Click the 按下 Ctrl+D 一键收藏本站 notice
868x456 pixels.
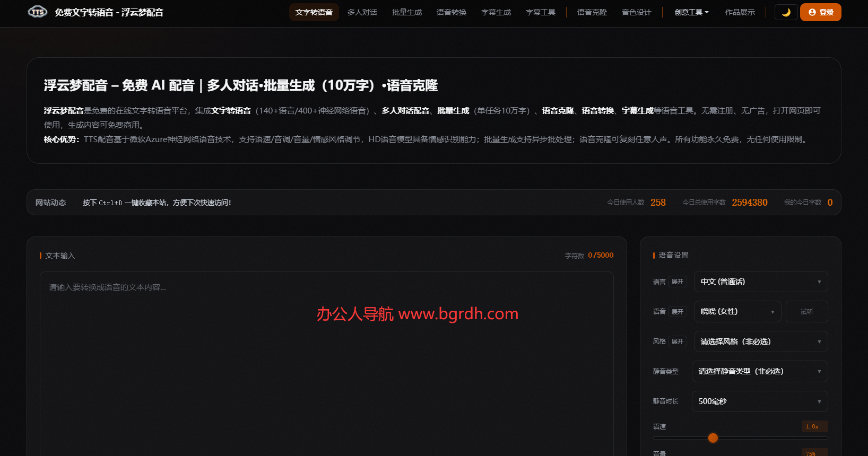157,203
